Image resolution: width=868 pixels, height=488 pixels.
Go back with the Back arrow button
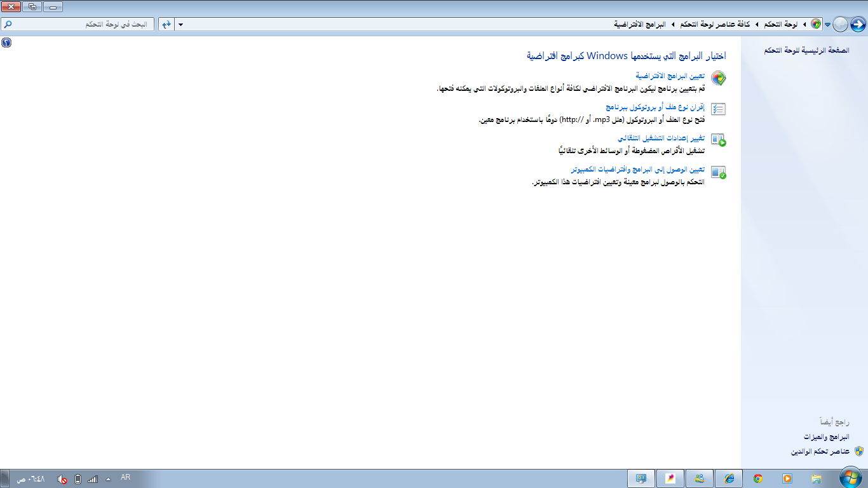[858, 24]
